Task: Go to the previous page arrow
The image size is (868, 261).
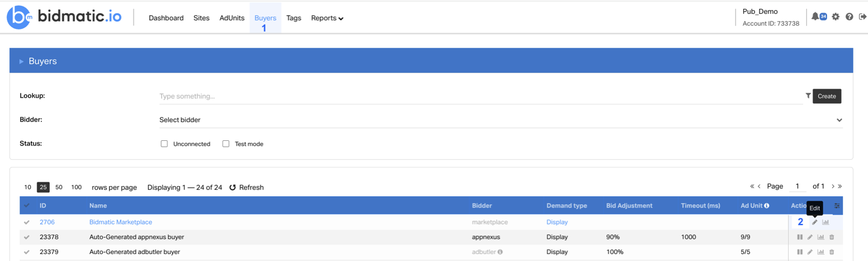Action: (x=759, y=186)
